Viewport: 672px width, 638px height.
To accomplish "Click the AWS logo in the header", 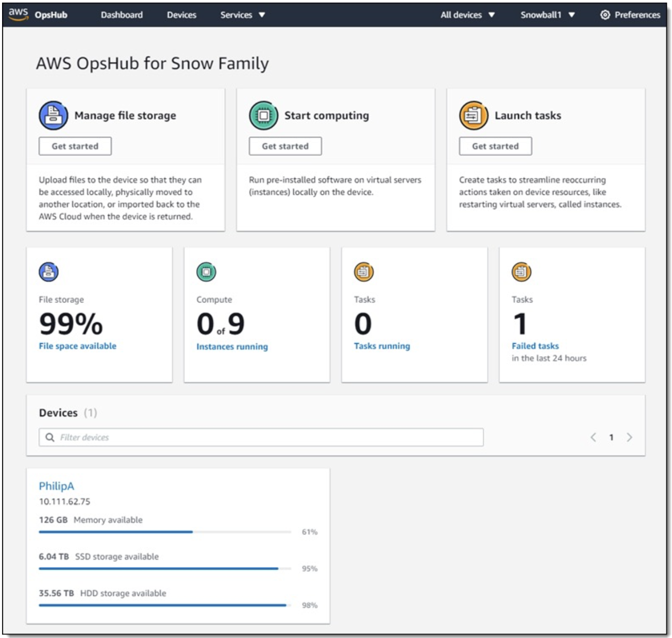I will [x=18, y=14].
